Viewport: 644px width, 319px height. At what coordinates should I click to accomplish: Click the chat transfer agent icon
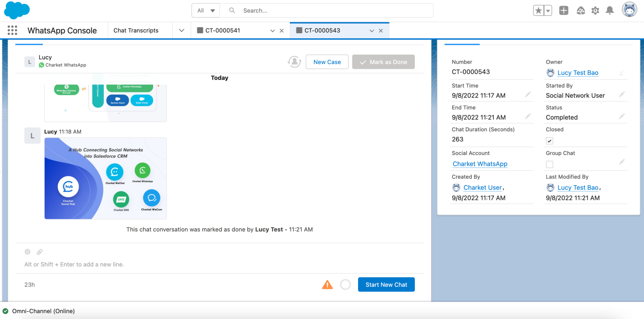(x=294, y=62)
